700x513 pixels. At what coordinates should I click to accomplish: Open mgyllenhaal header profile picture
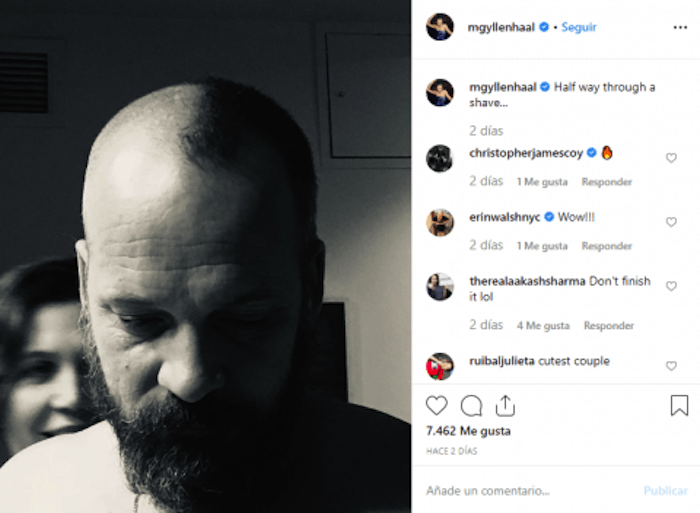click(x=440, y=27)
